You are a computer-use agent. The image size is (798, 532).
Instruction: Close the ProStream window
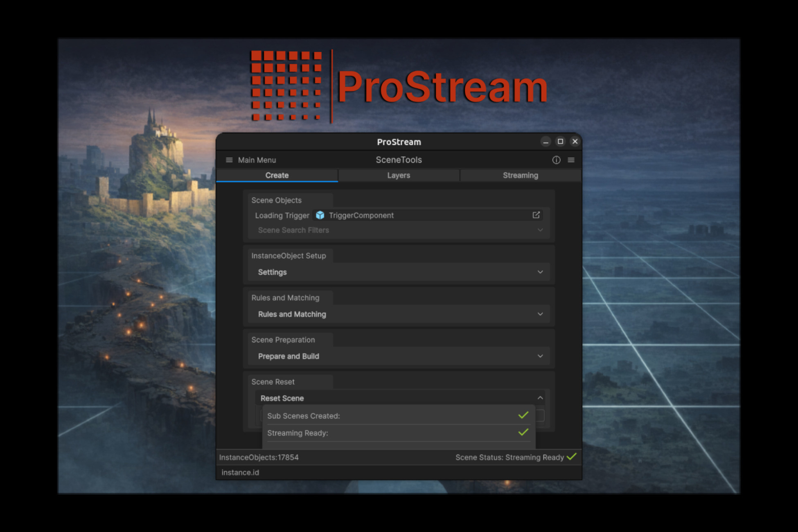pos(575,142)
